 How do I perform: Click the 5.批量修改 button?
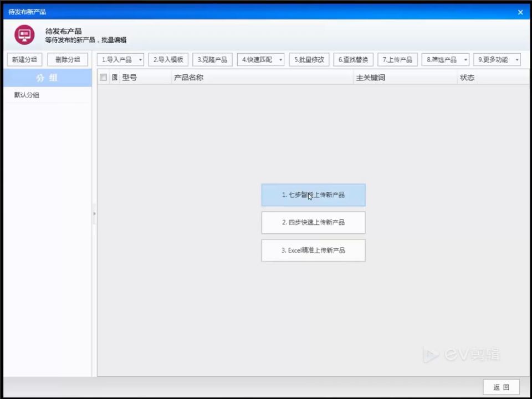[309, 60]
